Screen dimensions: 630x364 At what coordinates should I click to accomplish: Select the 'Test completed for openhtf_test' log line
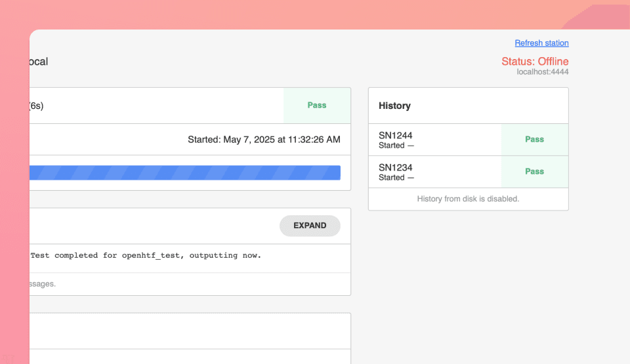coord(146,256)
